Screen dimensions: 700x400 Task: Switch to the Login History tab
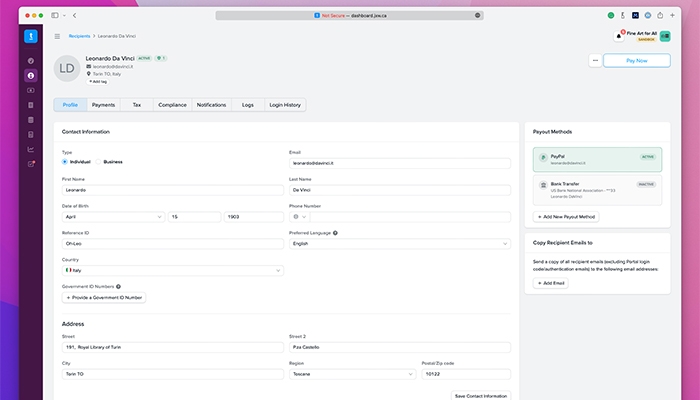(285, 105)
